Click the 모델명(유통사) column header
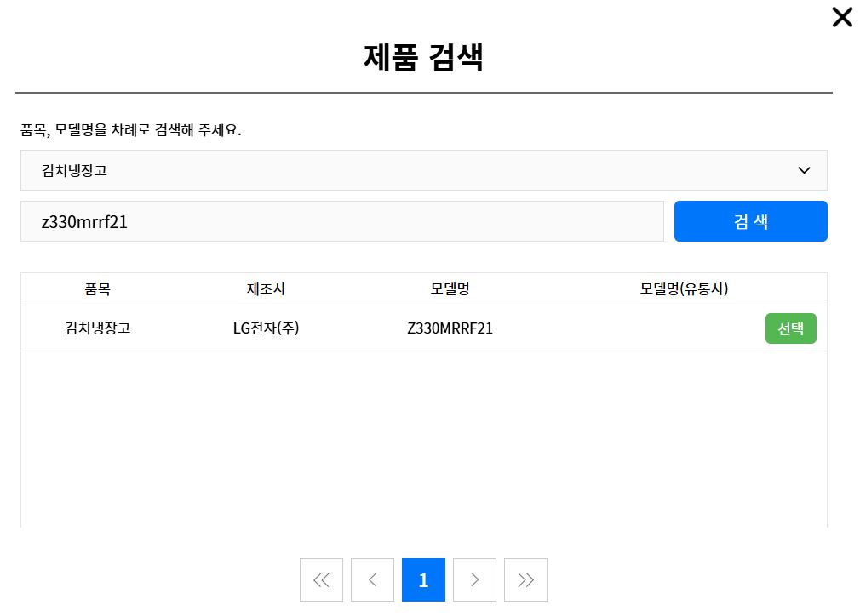The image size is (860, 616). tap(684, 289)
